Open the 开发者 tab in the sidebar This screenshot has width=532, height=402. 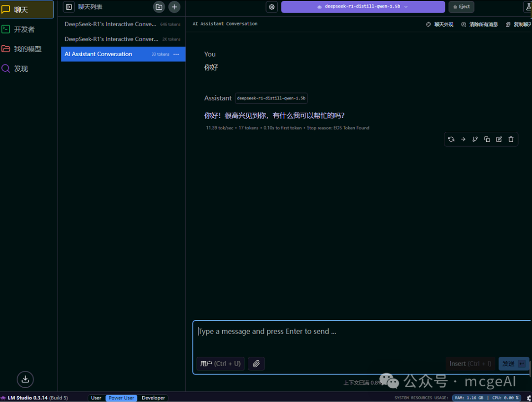24,29
